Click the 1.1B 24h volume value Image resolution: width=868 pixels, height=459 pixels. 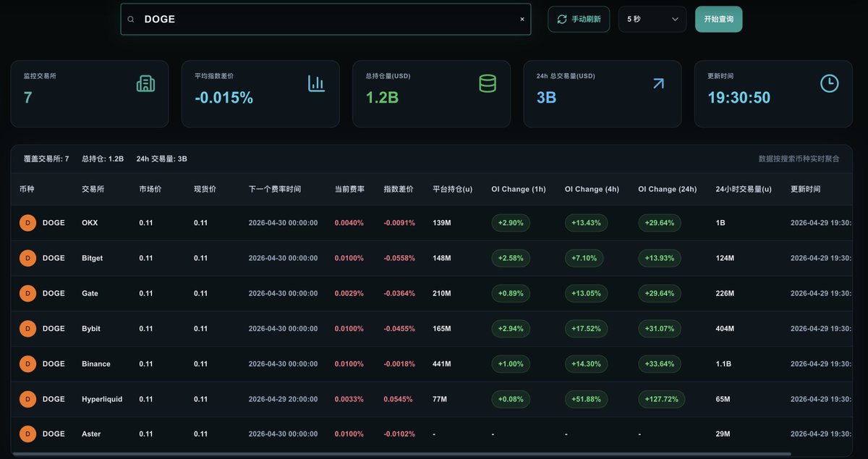click(x=723, y=363)
